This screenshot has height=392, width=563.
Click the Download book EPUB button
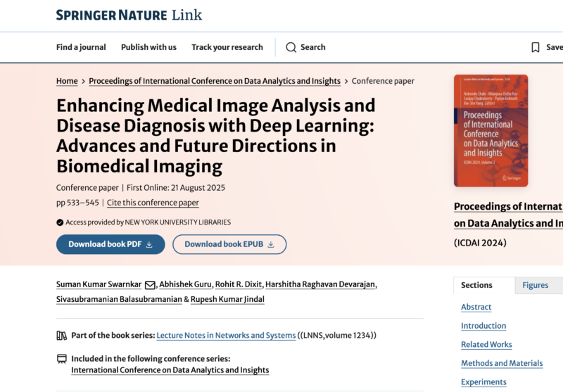[229, 244]
